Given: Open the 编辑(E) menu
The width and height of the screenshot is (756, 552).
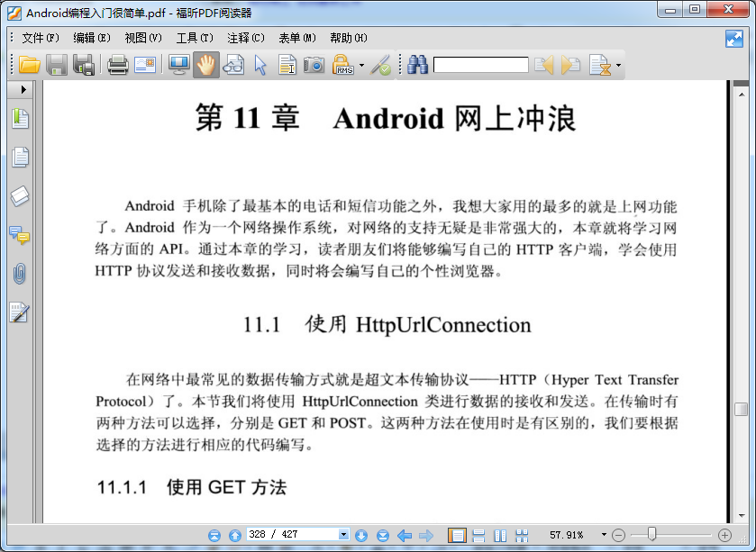Looking at the screenshot, I should tap(92, 38).
